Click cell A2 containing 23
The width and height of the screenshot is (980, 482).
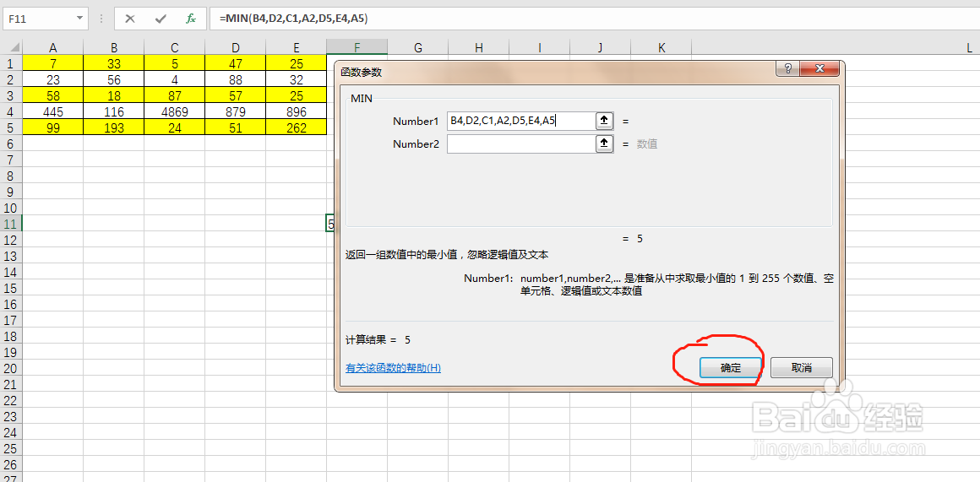(53, 80)
